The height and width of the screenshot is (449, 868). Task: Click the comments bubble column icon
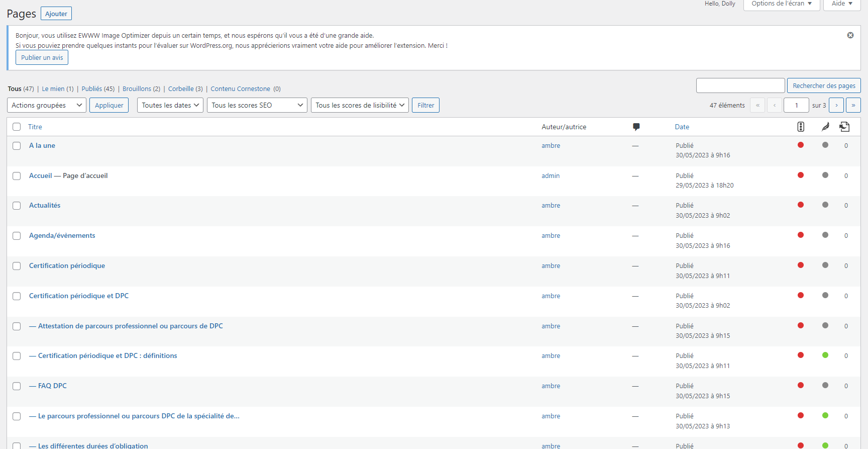[x=636, y=127]
